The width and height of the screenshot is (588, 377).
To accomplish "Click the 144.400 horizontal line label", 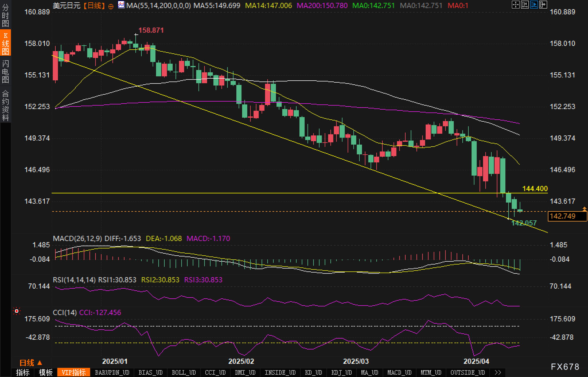I will click(535, 188).
